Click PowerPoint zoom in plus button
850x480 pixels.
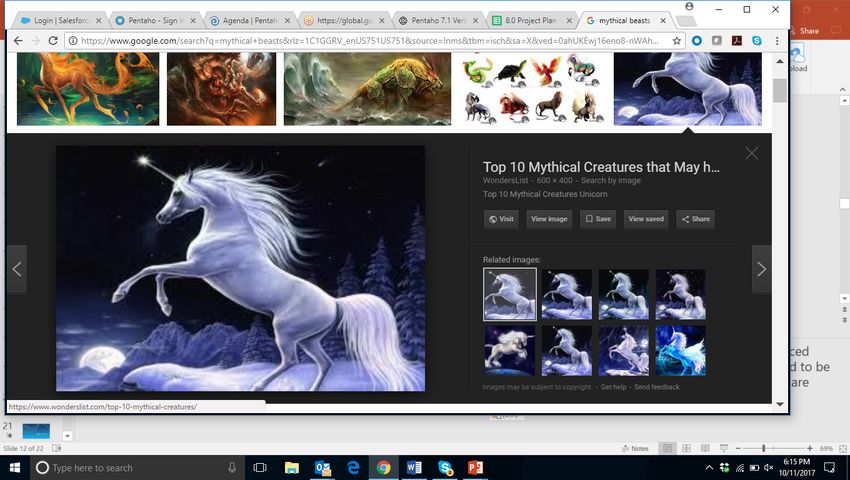[809, 449]
